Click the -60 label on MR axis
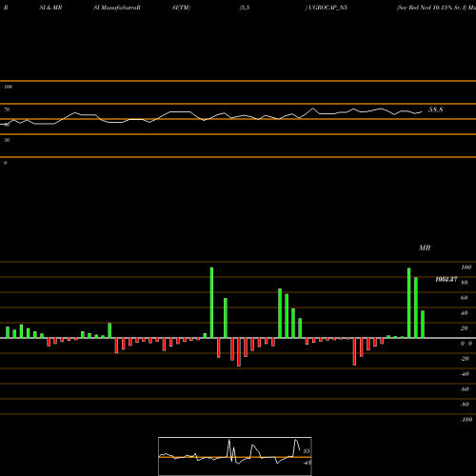The image size is (476, 476). pyautogui.click(x=465, y=389)
